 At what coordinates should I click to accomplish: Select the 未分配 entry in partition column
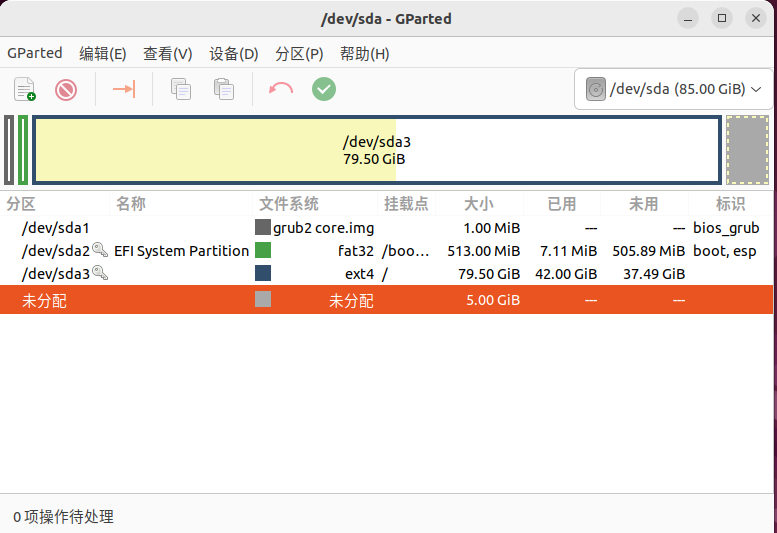pos(44,301)
